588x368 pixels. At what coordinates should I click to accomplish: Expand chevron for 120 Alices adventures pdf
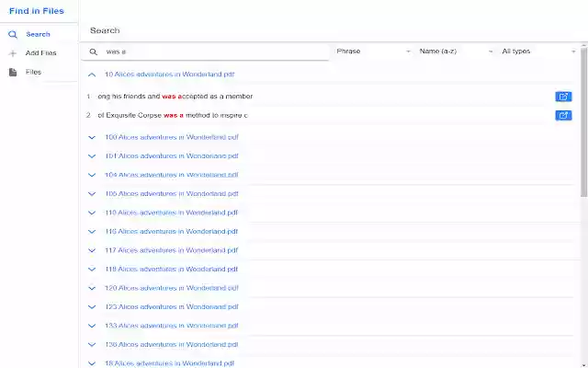(x=92, y=288)
